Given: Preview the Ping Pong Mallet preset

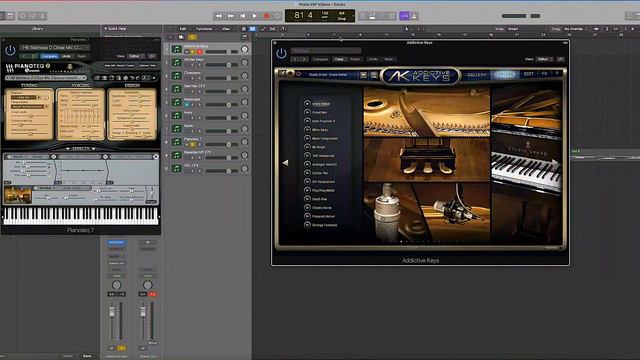Looking at the screenshot, I should (307, 190).
